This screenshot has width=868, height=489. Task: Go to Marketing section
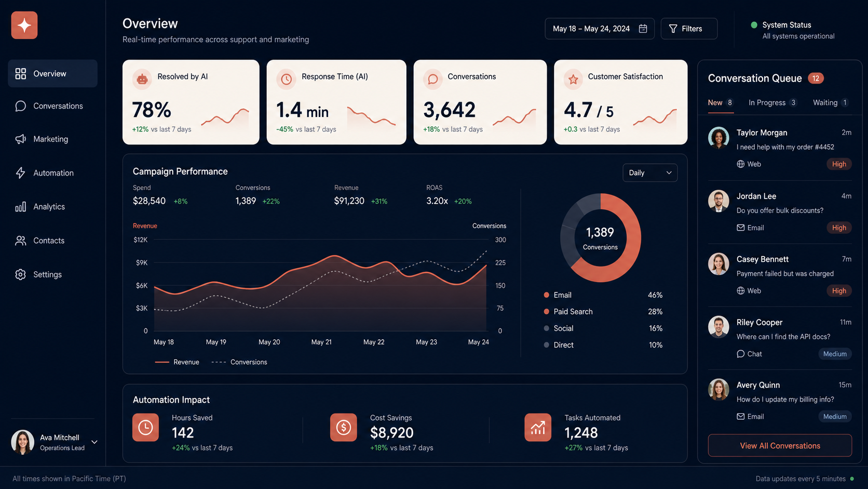(x=52, y=139)
